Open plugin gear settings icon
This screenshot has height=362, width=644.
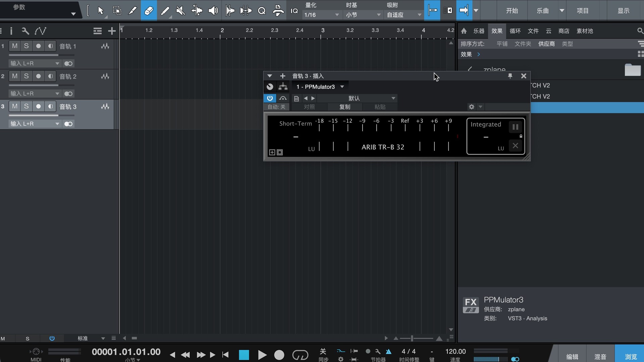pyautogui.click(x=472, y=107)
